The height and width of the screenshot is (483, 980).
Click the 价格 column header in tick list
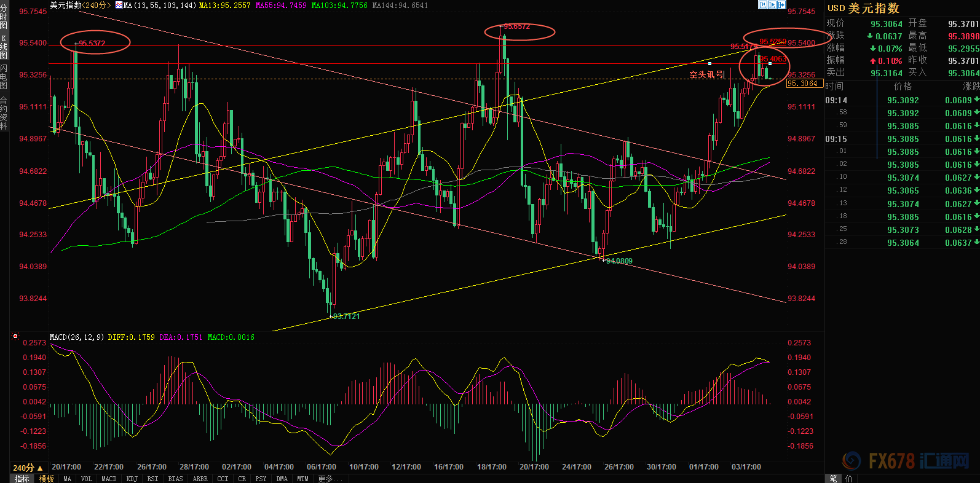pyautogui.click(x=903, y=87)
